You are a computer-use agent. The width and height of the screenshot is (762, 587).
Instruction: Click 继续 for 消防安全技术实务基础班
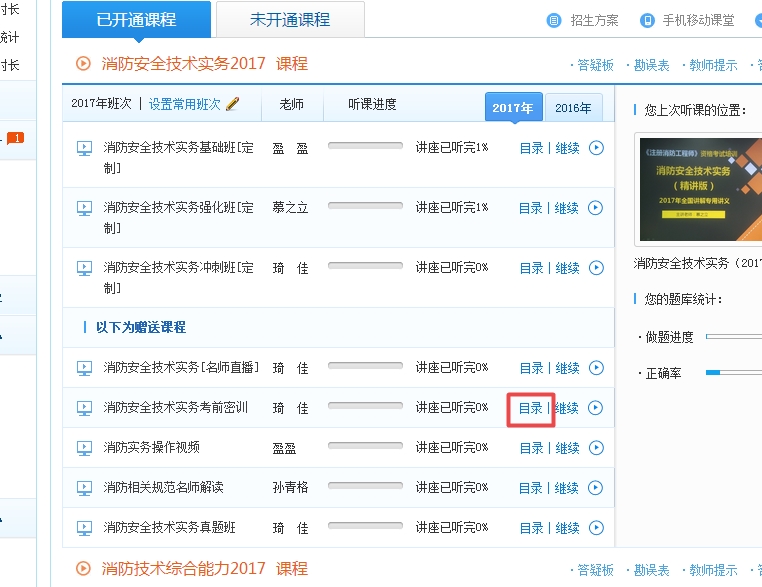click(567, 148)
